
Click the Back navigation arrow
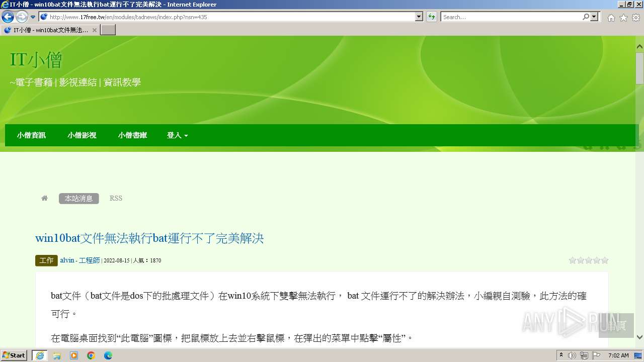[8, 17]
